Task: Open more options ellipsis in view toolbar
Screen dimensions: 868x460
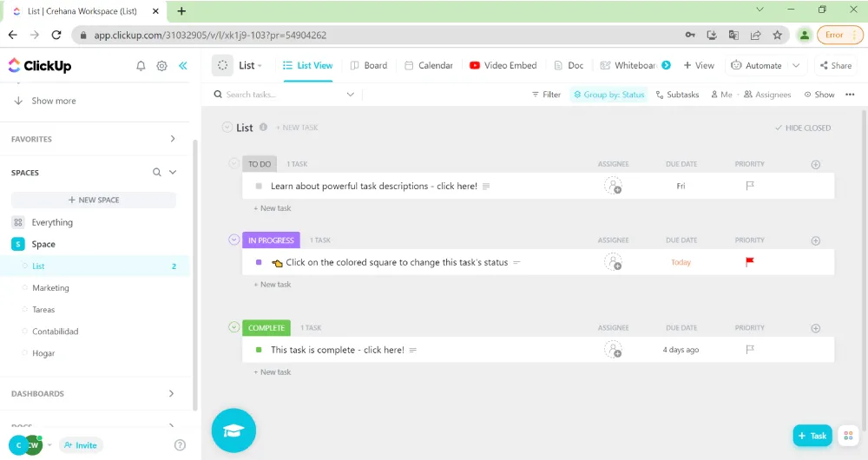Action: click(x=850, y=95)
